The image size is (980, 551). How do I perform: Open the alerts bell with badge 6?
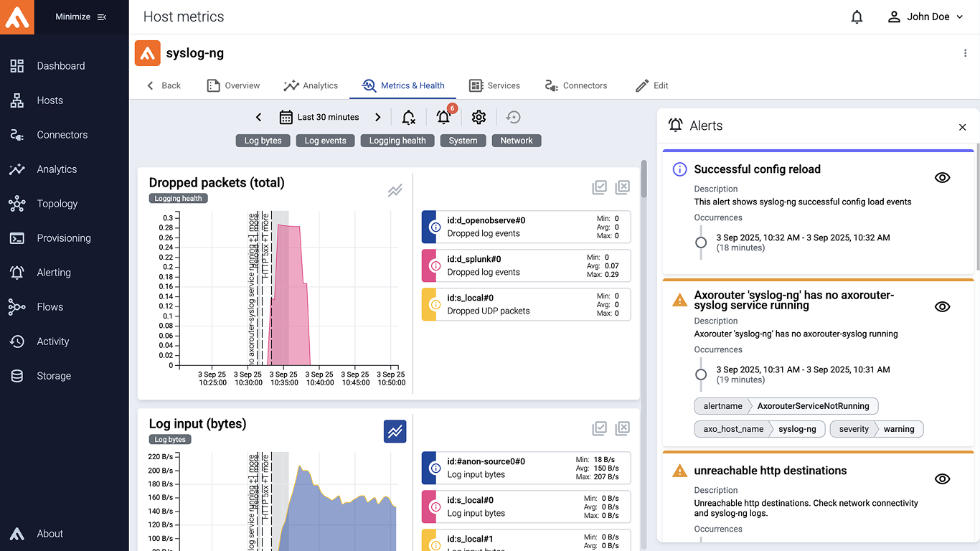click(x=444, y=118)
